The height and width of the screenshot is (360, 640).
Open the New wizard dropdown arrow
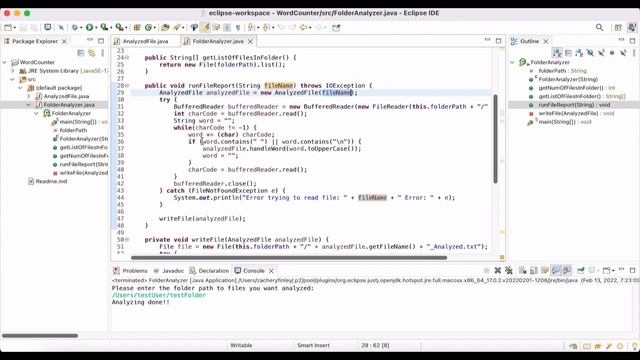(15, 28)
